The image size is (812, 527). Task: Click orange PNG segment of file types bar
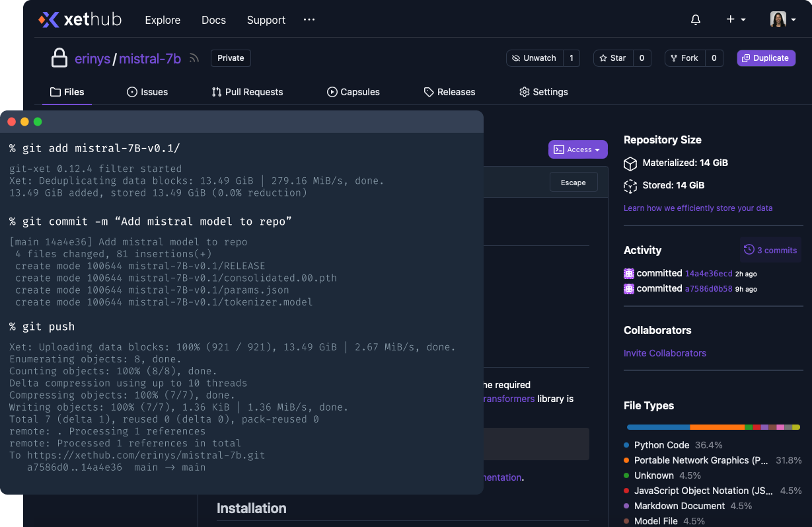tap(717, 427)
